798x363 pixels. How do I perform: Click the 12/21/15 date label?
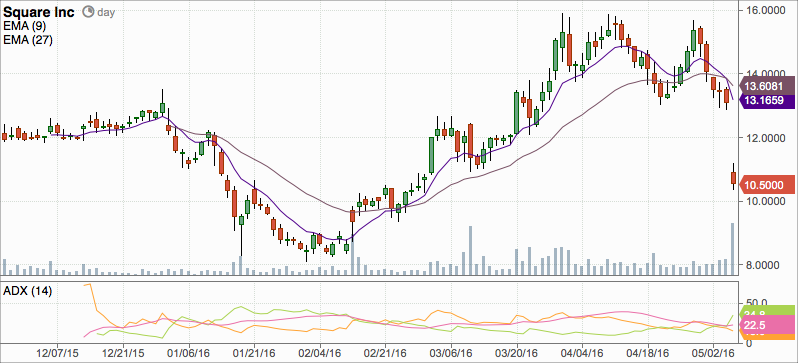(123, 352)
